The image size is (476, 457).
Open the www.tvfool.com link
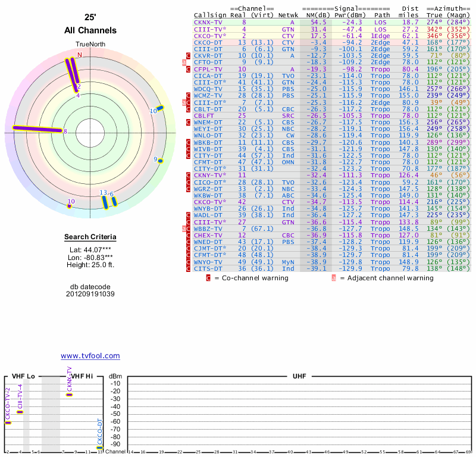click(x=90, y=356)
